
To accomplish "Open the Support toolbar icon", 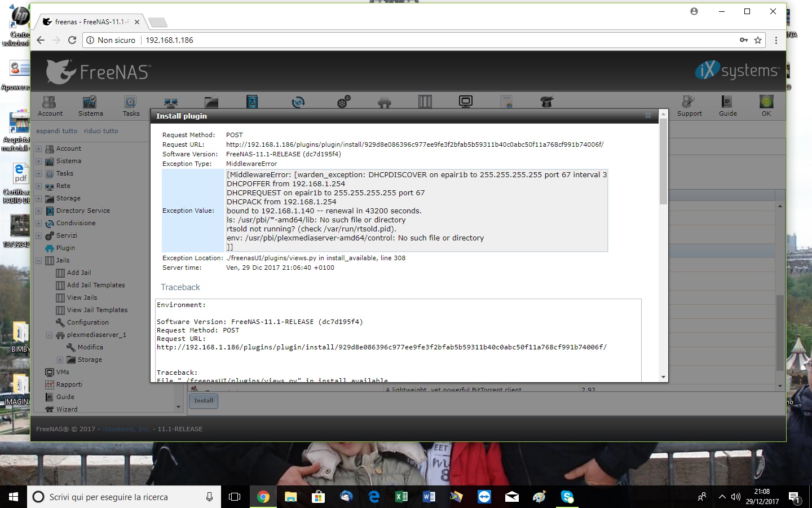I will pyautogui.click(x=689, y=106).
